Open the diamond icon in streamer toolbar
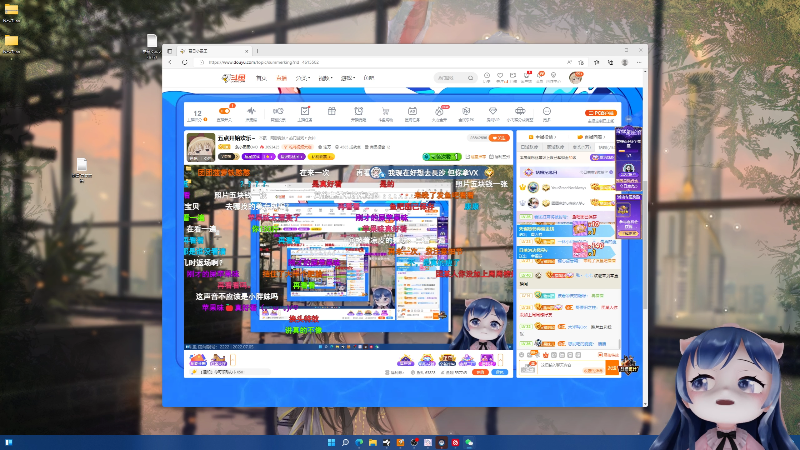The height and width of the screenshot is (450, 800). coord(493,111)
